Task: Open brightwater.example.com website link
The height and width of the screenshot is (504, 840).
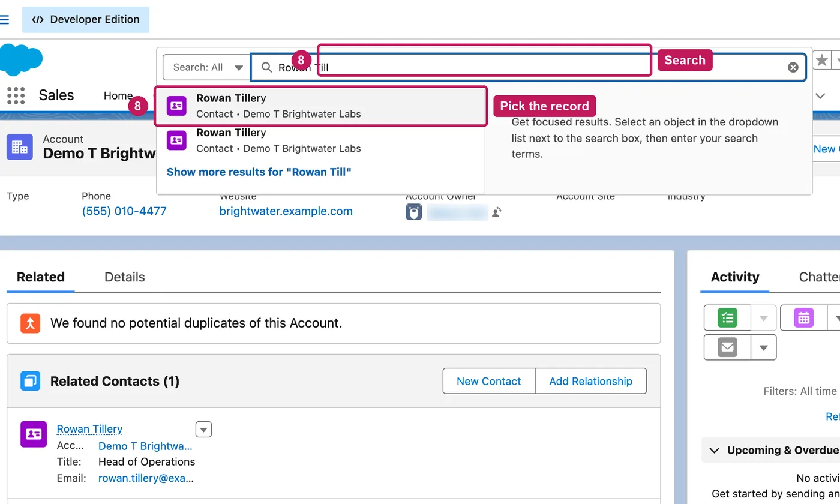Action: (x=286, y=211)
